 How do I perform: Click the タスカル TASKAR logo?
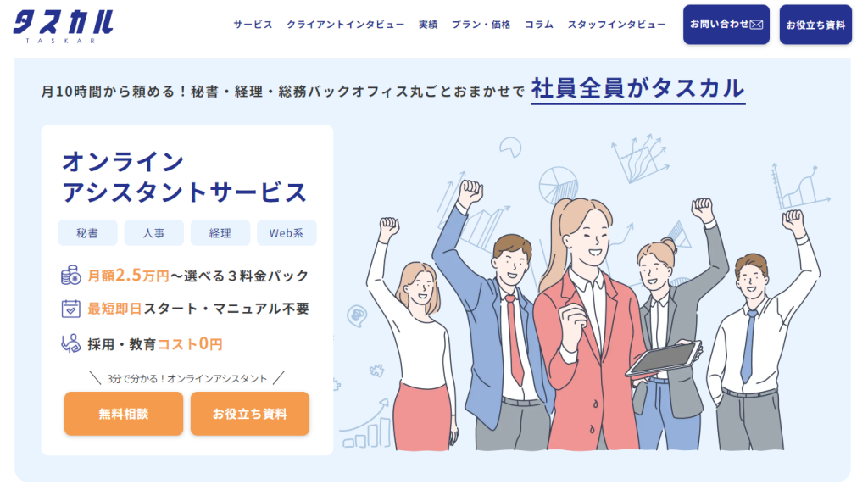click(x=63, y=26)
